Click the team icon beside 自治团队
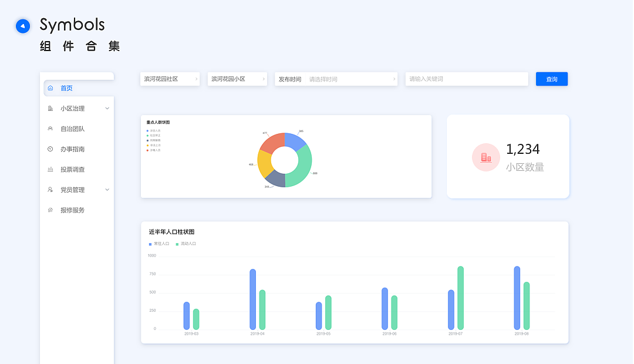The height and width of the screenshot is (364, 634). 50,129
